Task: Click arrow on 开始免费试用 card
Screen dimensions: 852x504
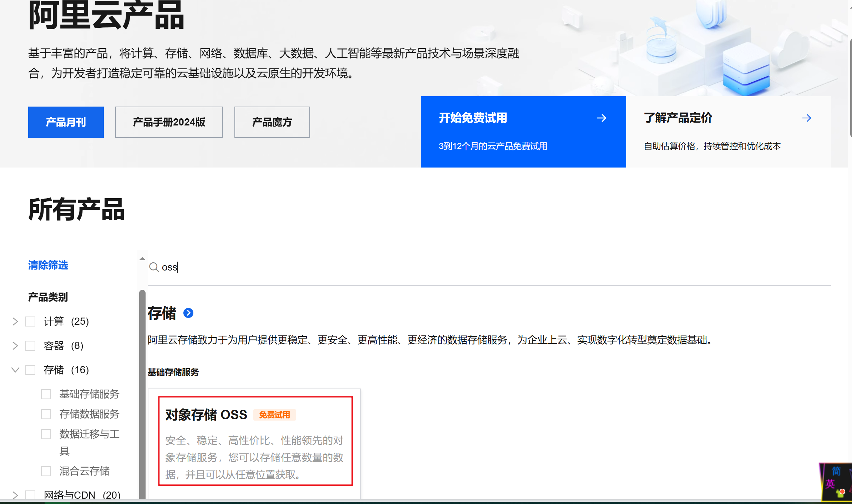Action: [x=602, y=118]
